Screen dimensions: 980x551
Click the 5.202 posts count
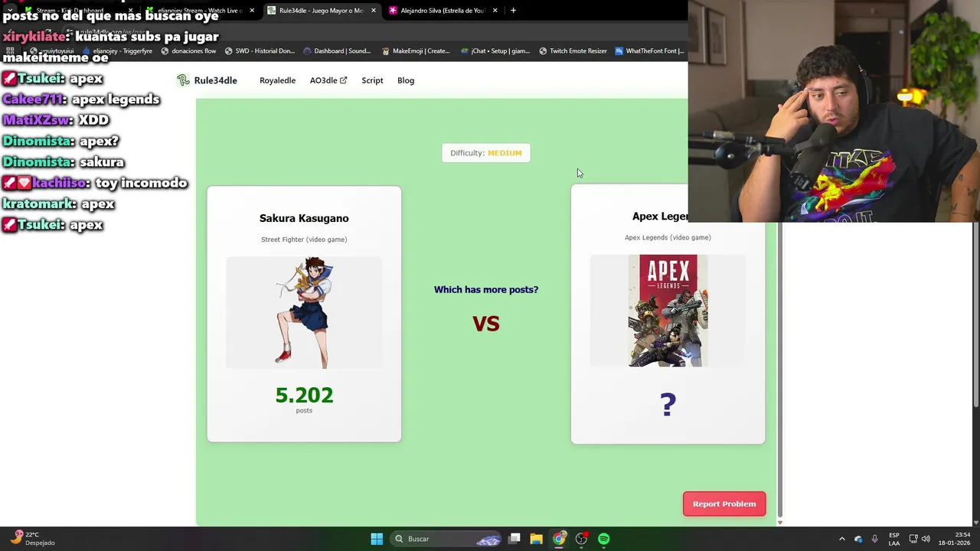pyautogui.click(x=304, y=395)
